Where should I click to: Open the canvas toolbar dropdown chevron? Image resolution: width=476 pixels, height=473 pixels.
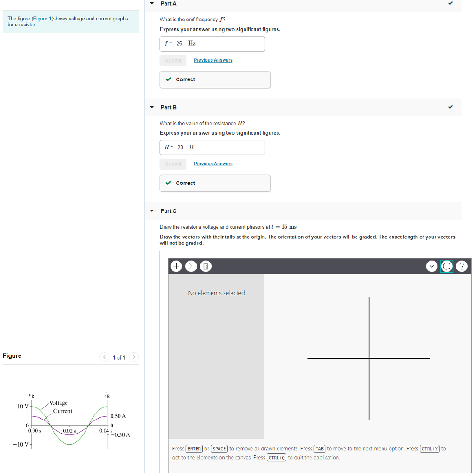tap(431, 267)
